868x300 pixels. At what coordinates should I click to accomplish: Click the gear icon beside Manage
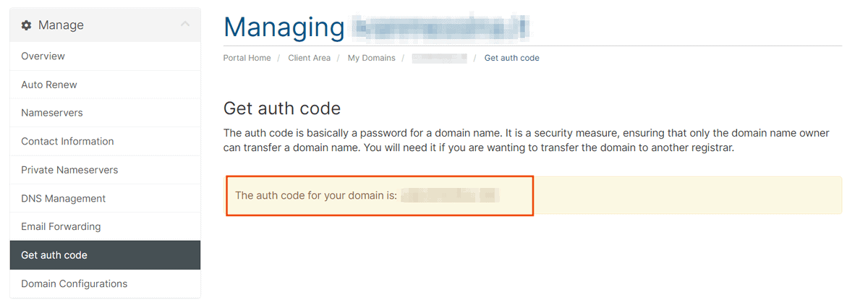click(27, 25)
